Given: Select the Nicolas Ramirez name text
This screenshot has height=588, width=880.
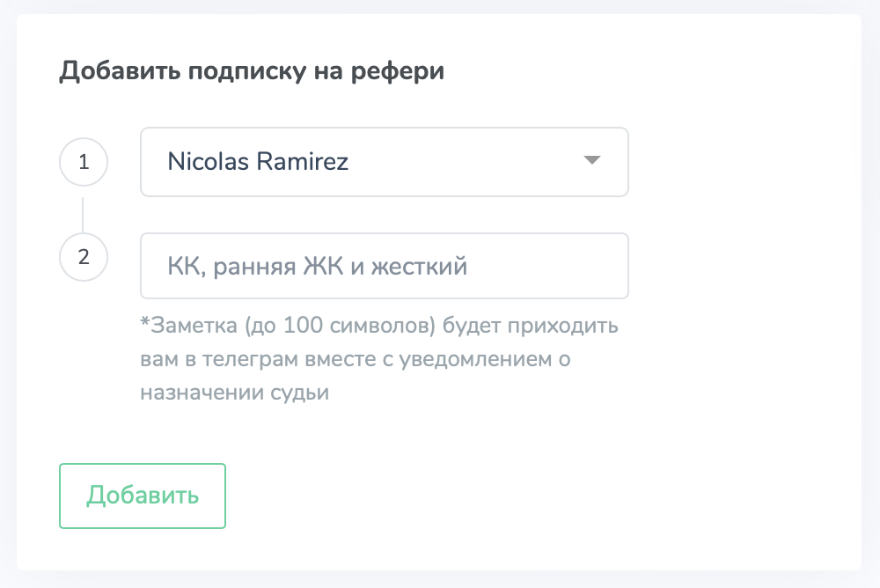Looking at the screenshot, I should [258, 161].
